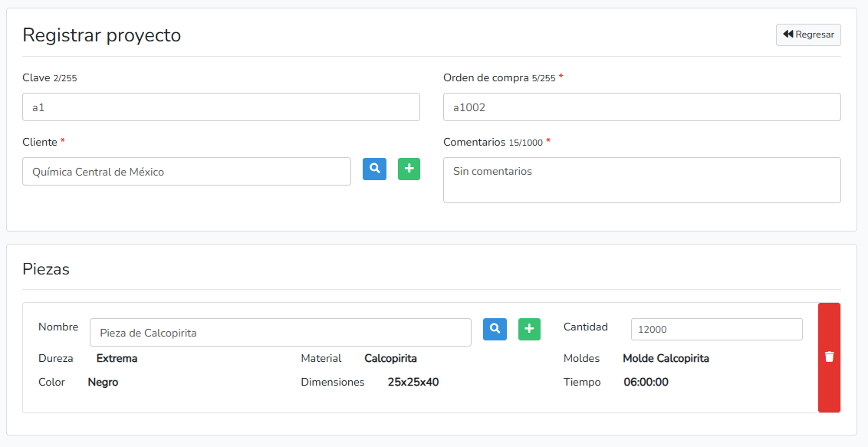
Task: Click the blue search icon beside Química Central
Action: coord(374,169)
